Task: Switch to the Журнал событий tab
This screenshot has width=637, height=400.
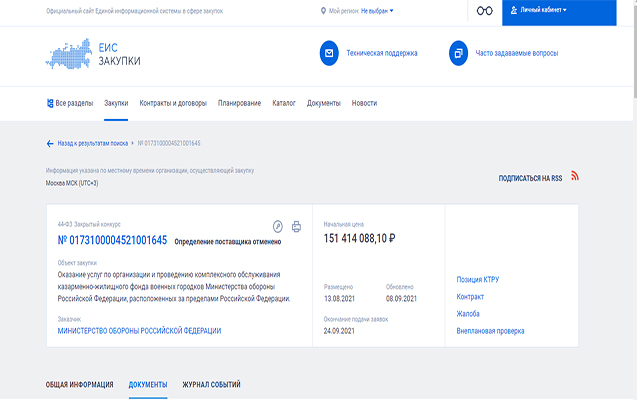Action: [x=211, y=384]
